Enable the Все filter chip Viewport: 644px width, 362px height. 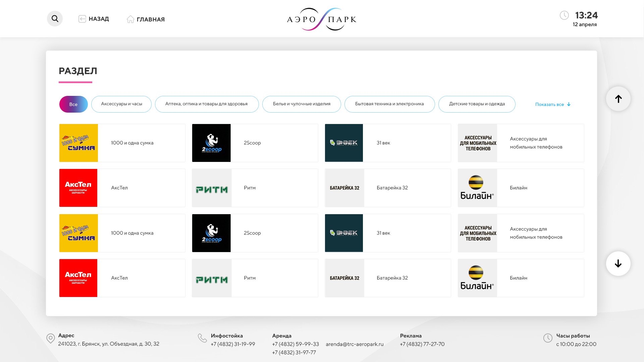point(73,104)
